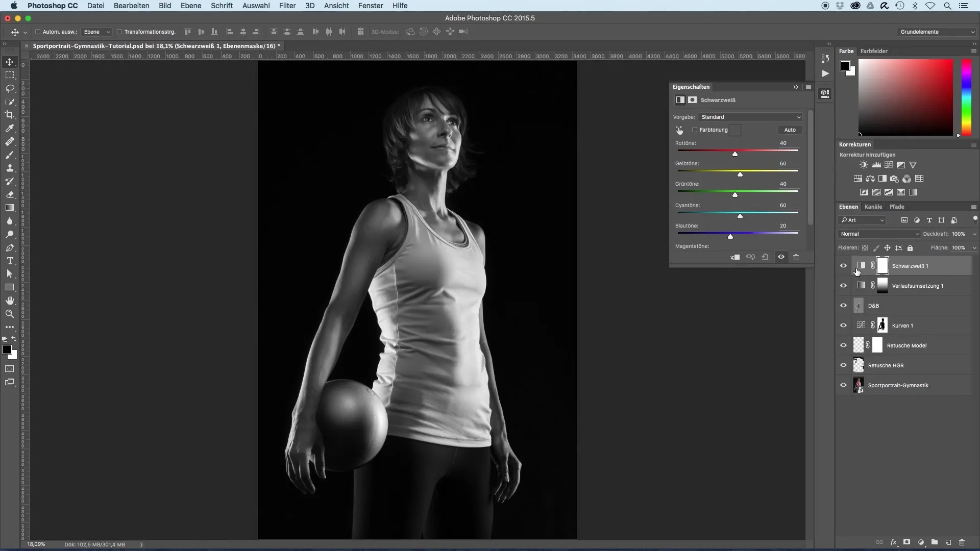The image size is (980, 551).
Task: Select the Clone Stamp tool
Action: (x=10, y=168)
